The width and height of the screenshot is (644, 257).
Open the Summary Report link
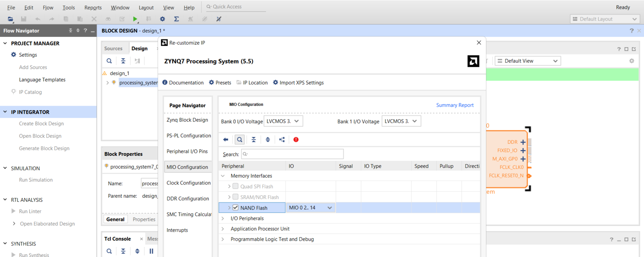coord(455,105)
